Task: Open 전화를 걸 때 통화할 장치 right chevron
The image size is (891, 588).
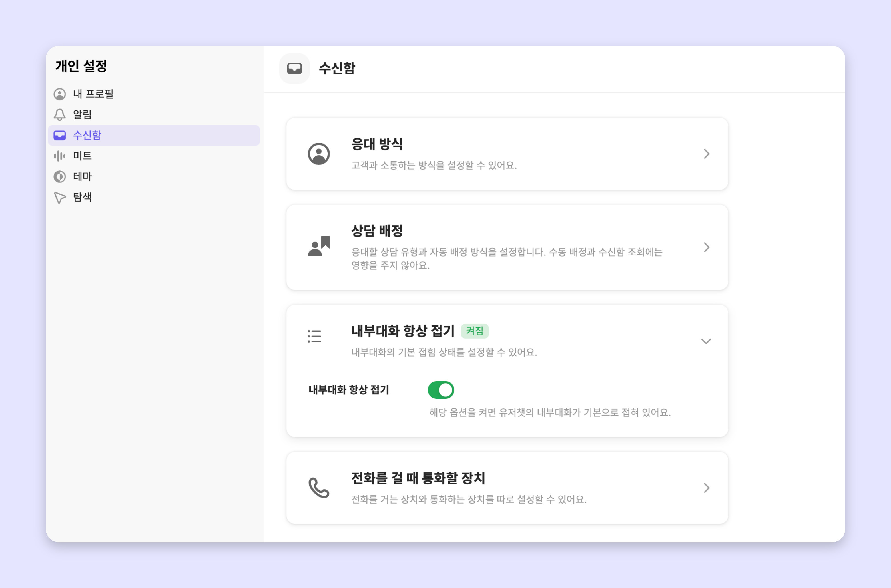Action: (x=707, y=488)
